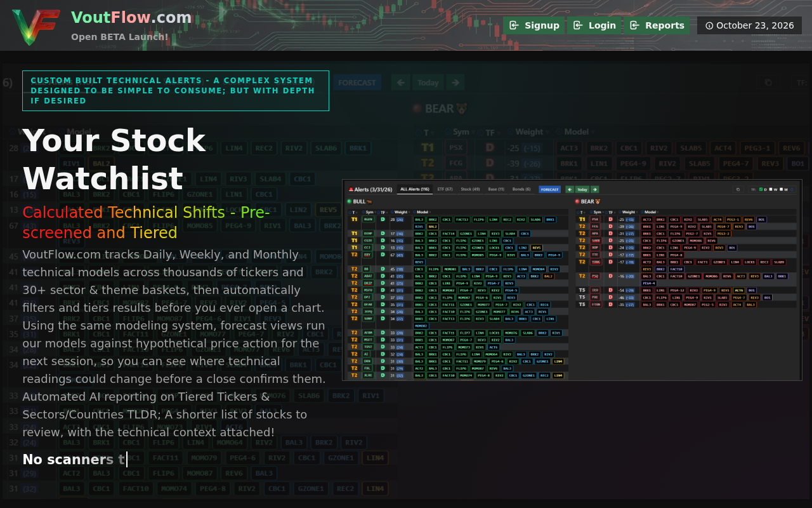Click the animated "No scanners" typing text

click(74, 460)
